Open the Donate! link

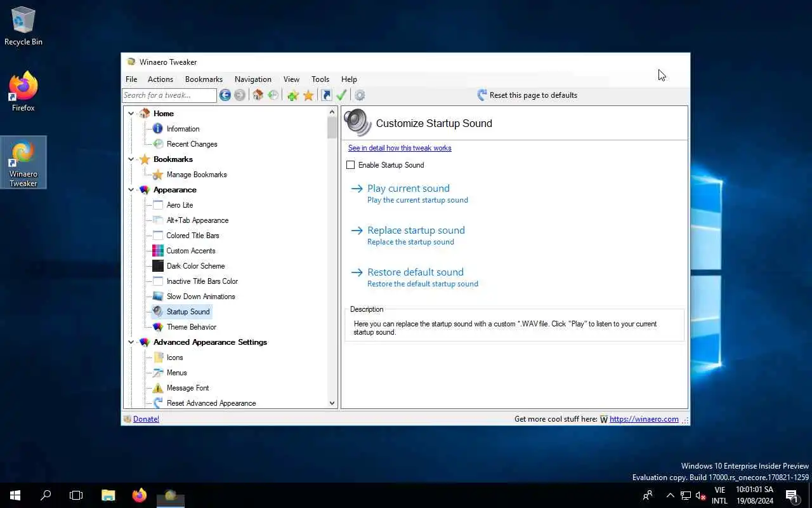(146, 419)
